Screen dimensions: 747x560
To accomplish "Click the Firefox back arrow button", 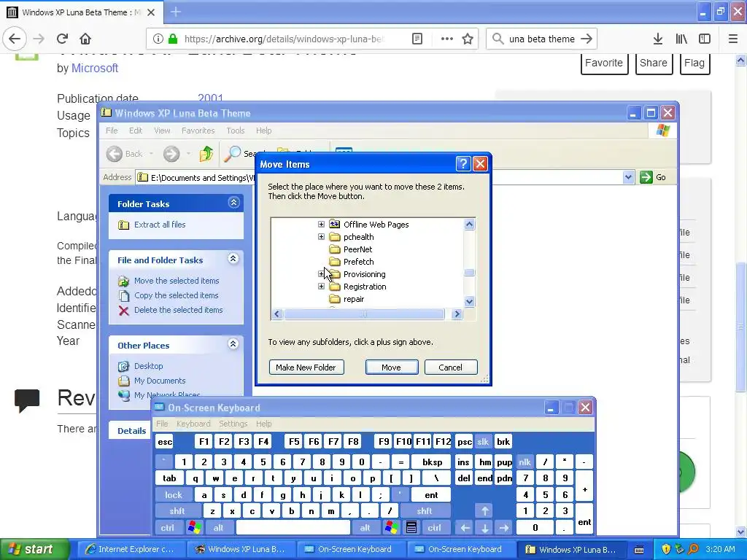I will click(x=15, y=39).
